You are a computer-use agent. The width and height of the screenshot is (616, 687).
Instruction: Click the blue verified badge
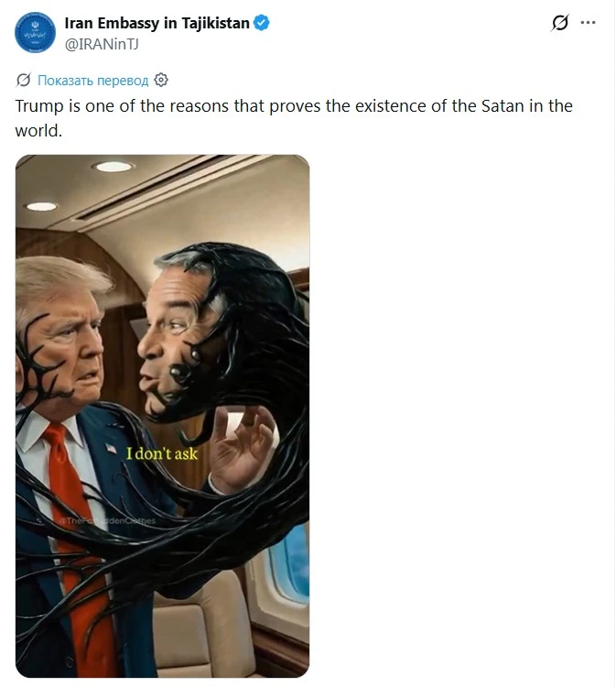click(x=262, y=23)
